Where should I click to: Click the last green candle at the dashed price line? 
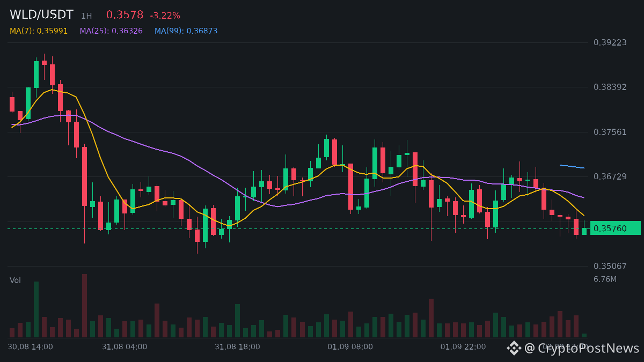584,231
